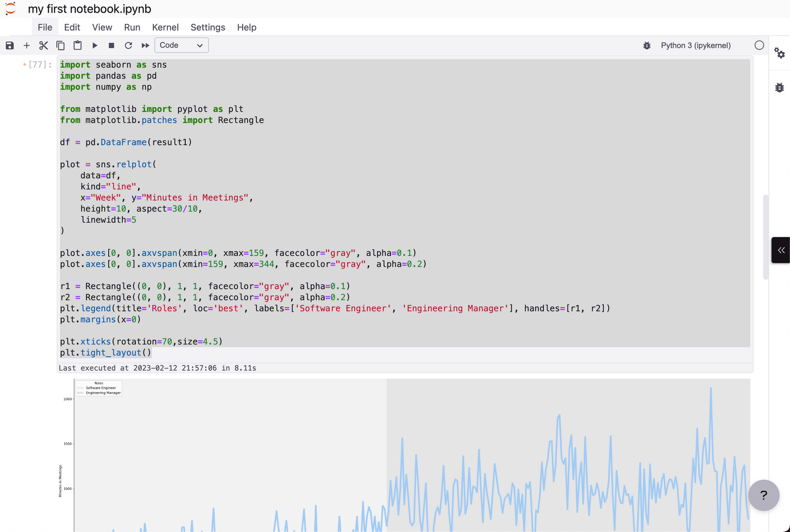Insert a new cell below
This screenshot has width=790, height=532.
[x=27, y=45]
